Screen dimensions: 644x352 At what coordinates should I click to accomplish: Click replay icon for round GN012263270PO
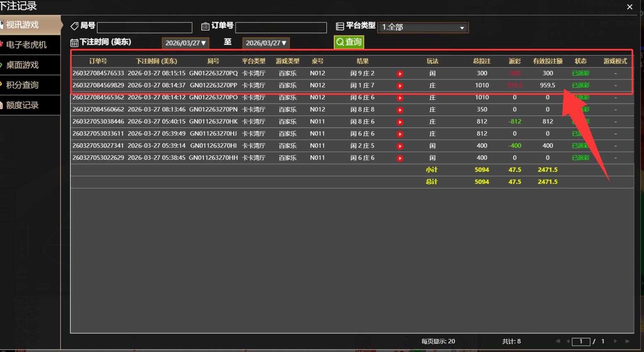pos(400,98)
